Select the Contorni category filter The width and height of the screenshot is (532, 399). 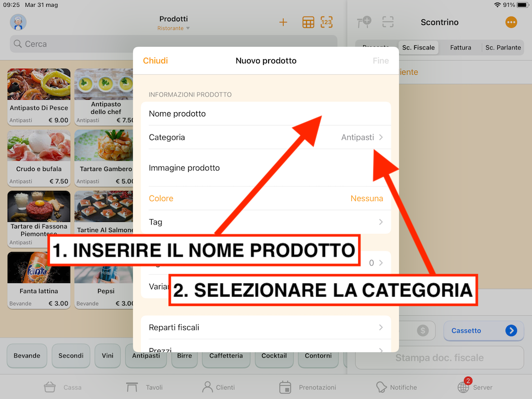[x=318, y=356]
